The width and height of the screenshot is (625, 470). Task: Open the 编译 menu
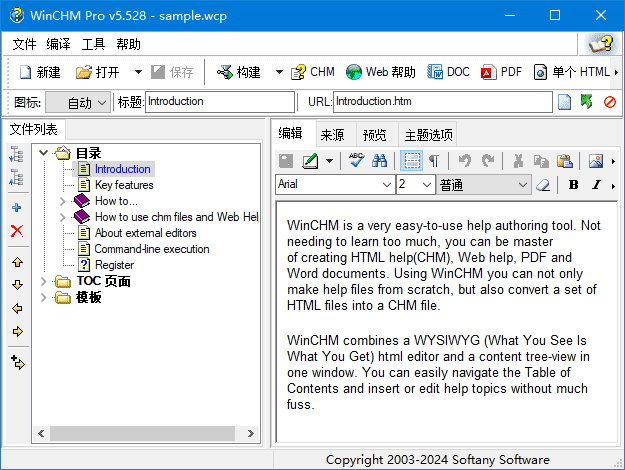pyautogui.click(x=58, y=44)
